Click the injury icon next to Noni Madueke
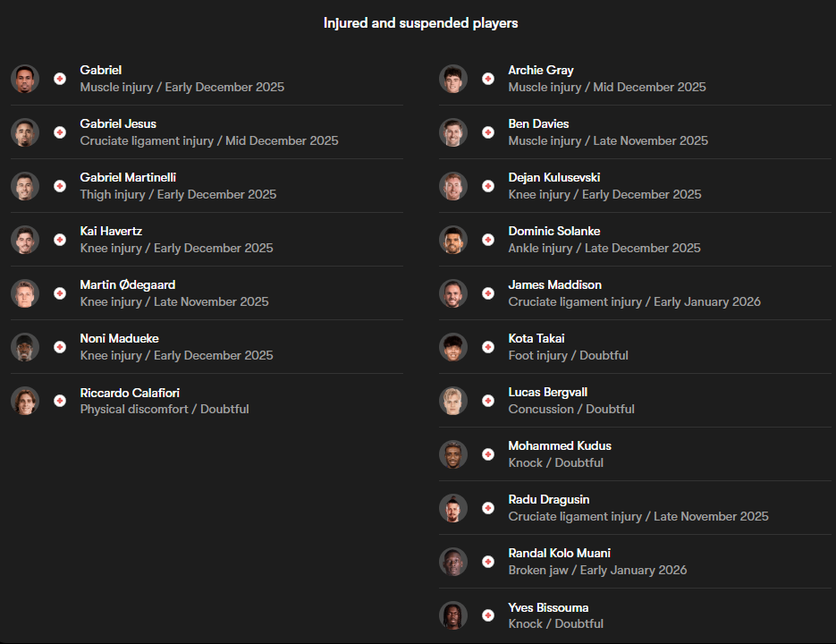The image size is (836, 644). point(60,347)
